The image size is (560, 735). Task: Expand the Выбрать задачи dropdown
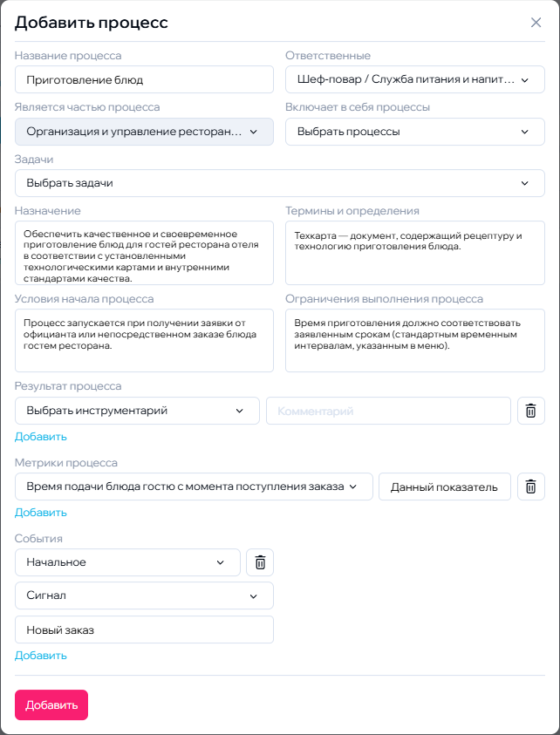click(x=279, y=183)
